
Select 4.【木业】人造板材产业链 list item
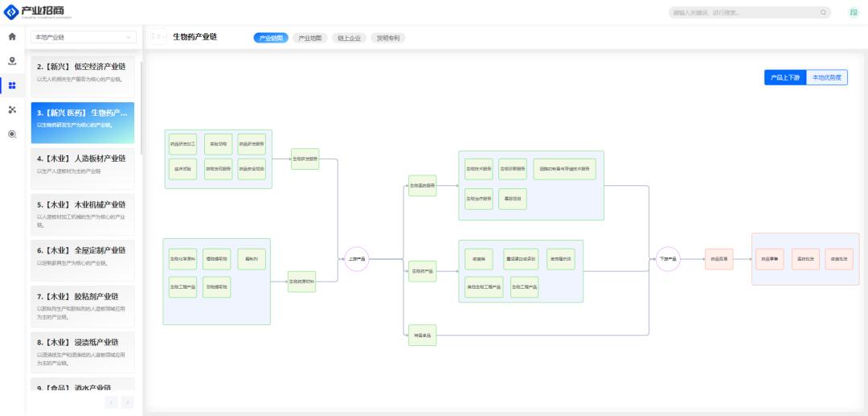(x=83, y=163)
